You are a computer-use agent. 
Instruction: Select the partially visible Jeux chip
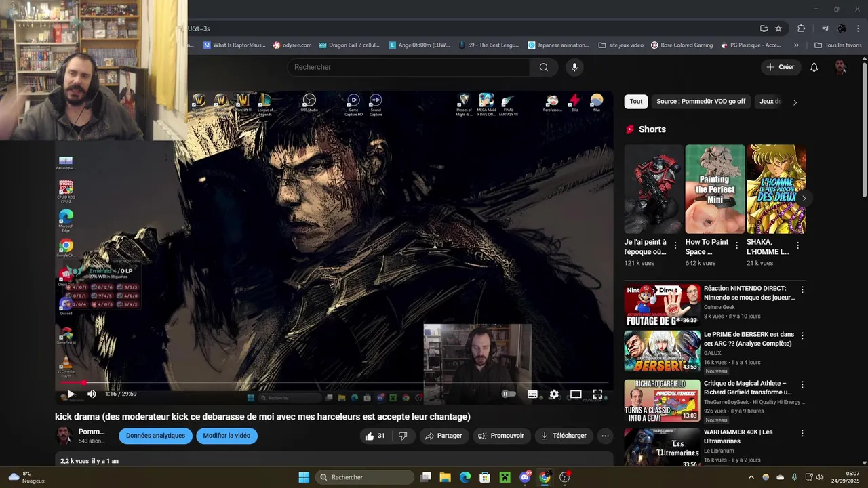(769, 102)
